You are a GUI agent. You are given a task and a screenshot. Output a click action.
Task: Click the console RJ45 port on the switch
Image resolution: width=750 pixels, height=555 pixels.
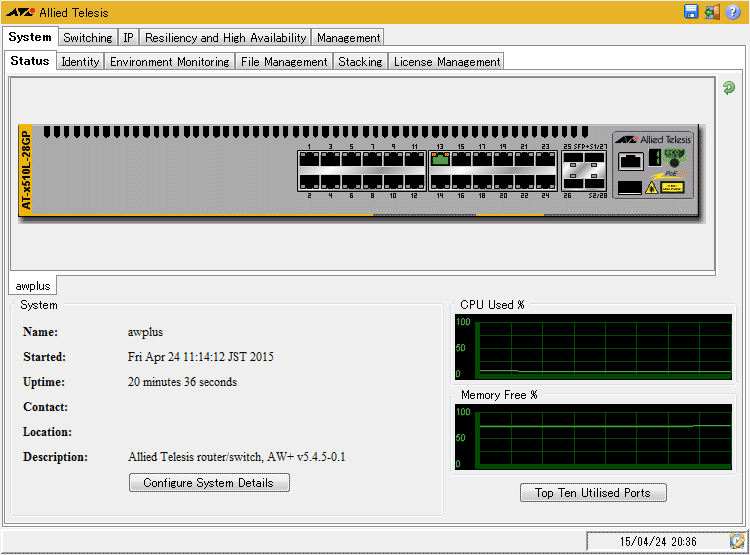631,160
